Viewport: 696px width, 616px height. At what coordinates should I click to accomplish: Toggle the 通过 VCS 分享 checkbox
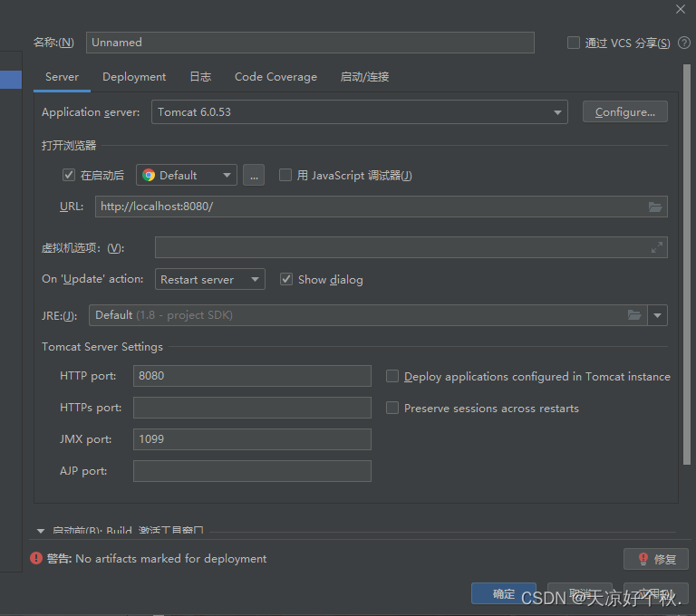click(574, 43)
